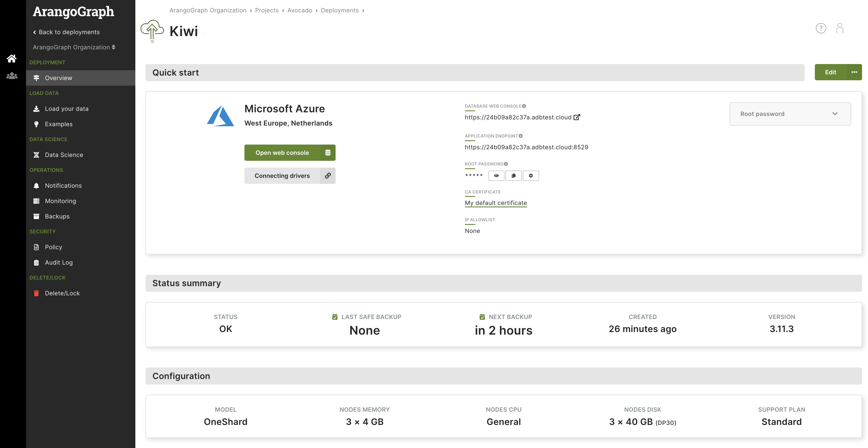Expand the Root password dropdown
Screen dimensions: 868x448
[x=790, y=114]
